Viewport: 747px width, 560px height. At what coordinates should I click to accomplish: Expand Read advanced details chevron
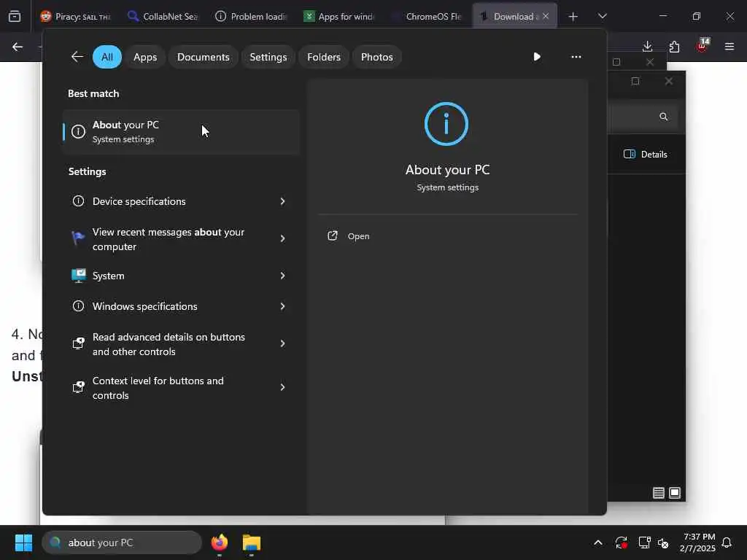pos(282,343)
